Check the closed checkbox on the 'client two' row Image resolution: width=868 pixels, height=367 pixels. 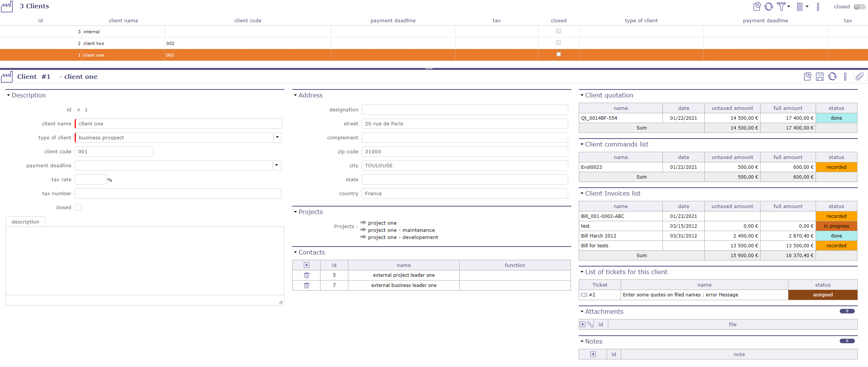pos(558,43)
